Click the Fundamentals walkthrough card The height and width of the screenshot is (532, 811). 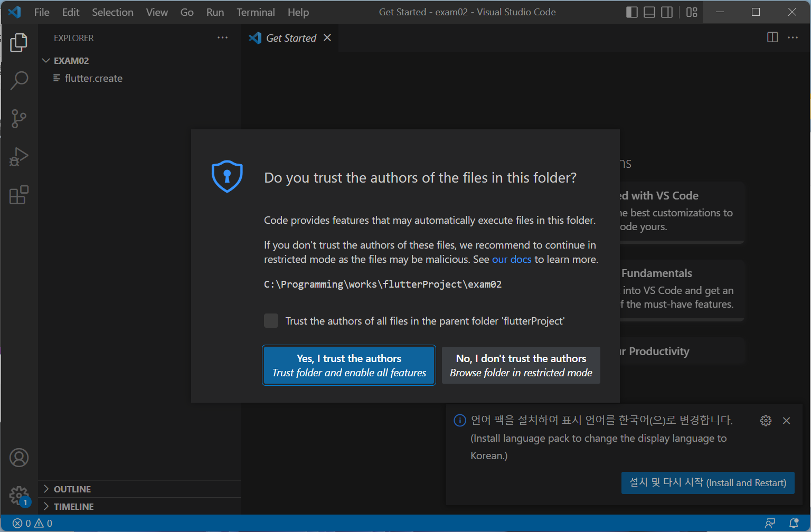tap(682, 290)
